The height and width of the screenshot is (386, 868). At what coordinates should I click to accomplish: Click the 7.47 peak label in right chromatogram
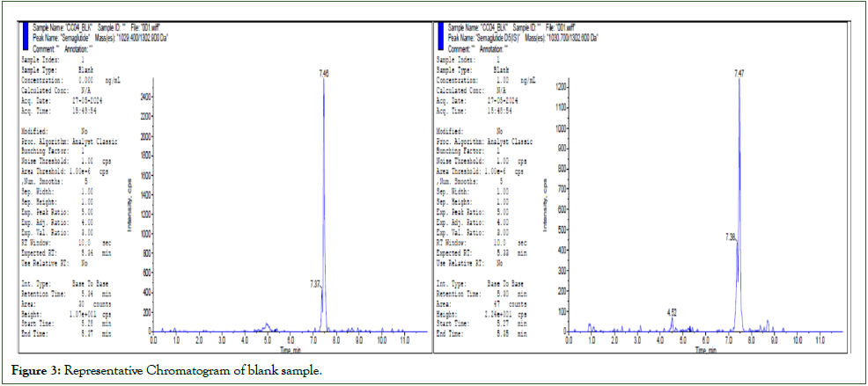point(740,74)
